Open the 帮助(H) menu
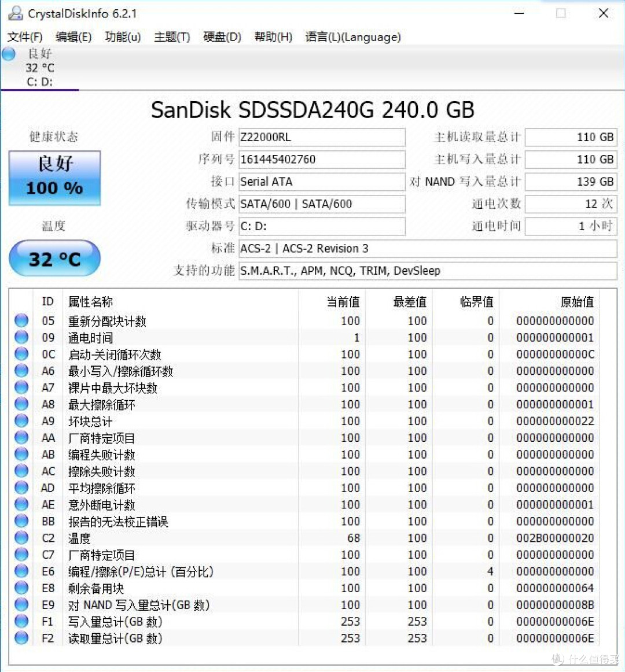Screen dimensions: 625x672 [273, 37]
